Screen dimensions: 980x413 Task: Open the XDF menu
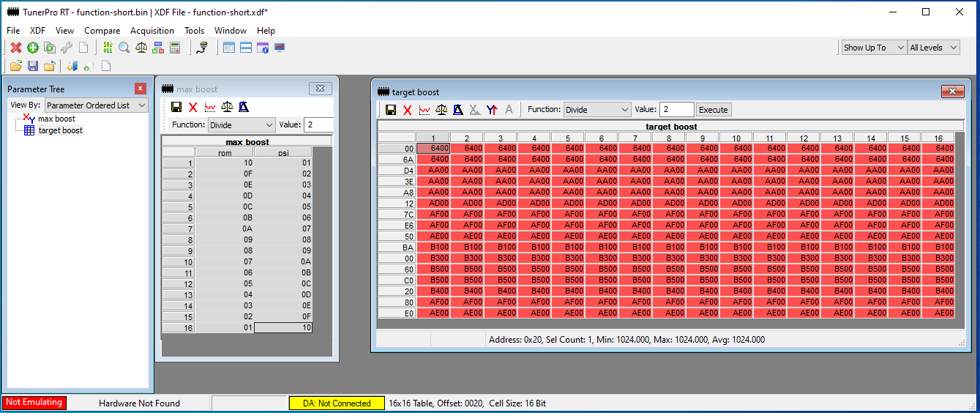(37, 31)
